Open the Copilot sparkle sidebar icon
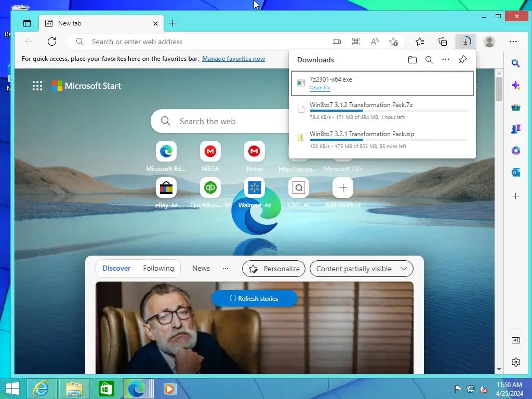Image resolution: width=532 pixels, height=399 pixels. click(x=516, y=85)
